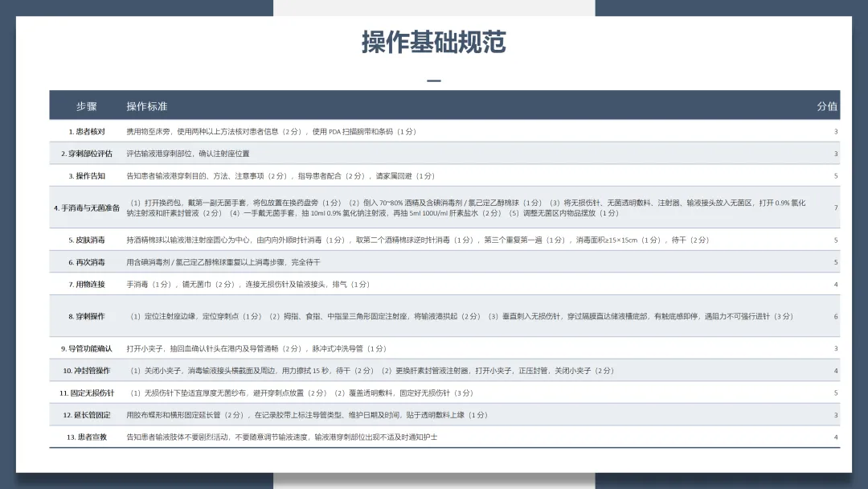Click score 6 in the 穿刺操作 row

[836, 317]
